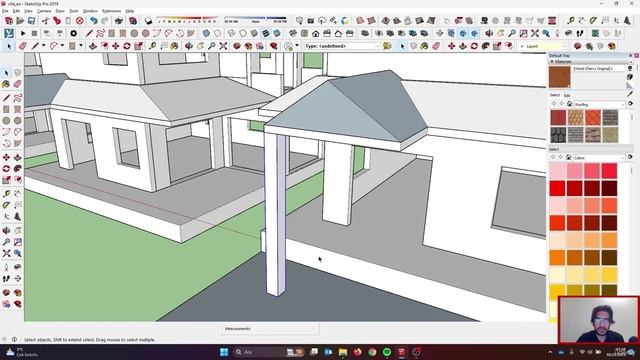Click the upper Select tab in Materials
The height and width of the screenshot is (360, 640).
pyautogui.click(x=555, y=95)
